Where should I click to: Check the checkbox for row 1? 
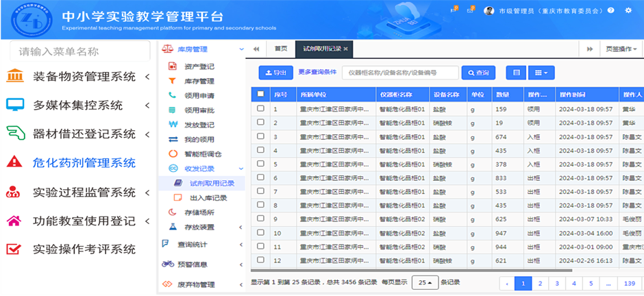[x=260, y=109]
